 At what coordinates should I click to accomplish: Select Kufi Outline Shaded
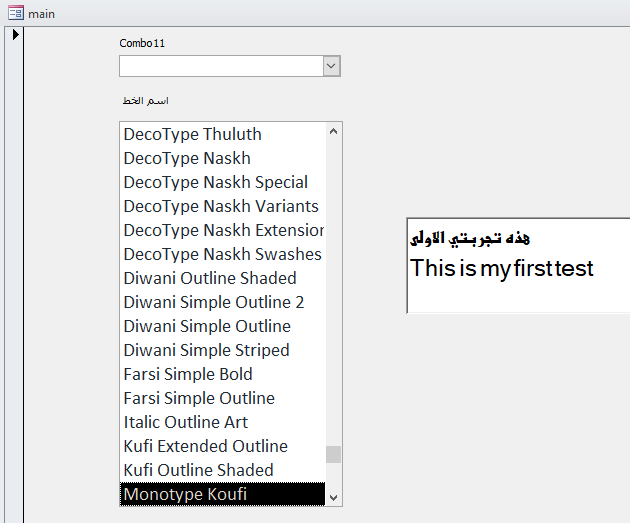coord(223,470)
